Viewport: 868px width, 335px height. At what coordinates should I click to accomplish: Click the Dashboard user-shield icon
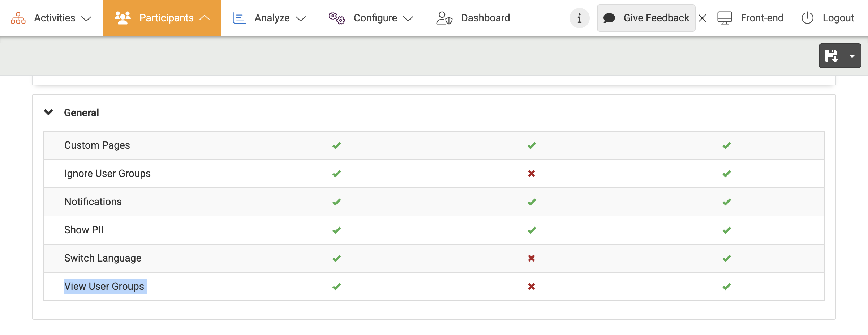click(x=444, y=18)
